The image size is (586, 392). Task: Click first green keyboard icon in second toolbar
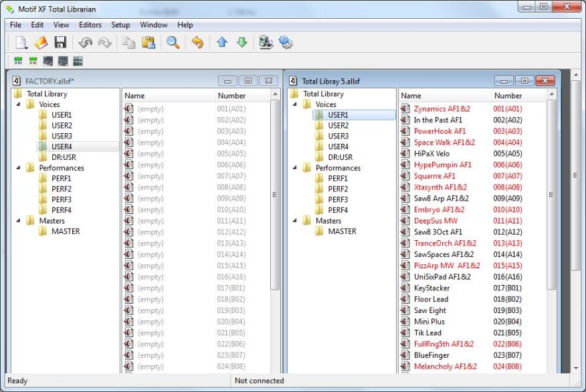[18, 61]
